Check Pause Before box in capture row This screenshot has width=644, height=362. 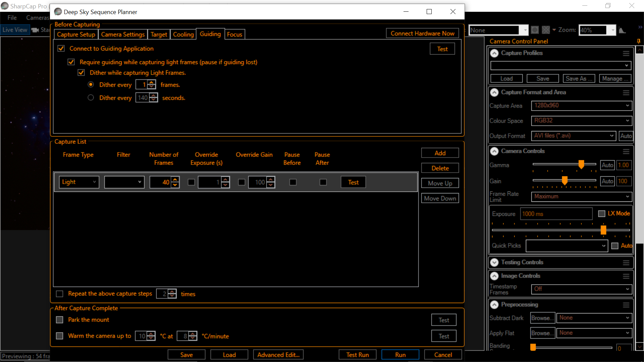tap(293, 182)
